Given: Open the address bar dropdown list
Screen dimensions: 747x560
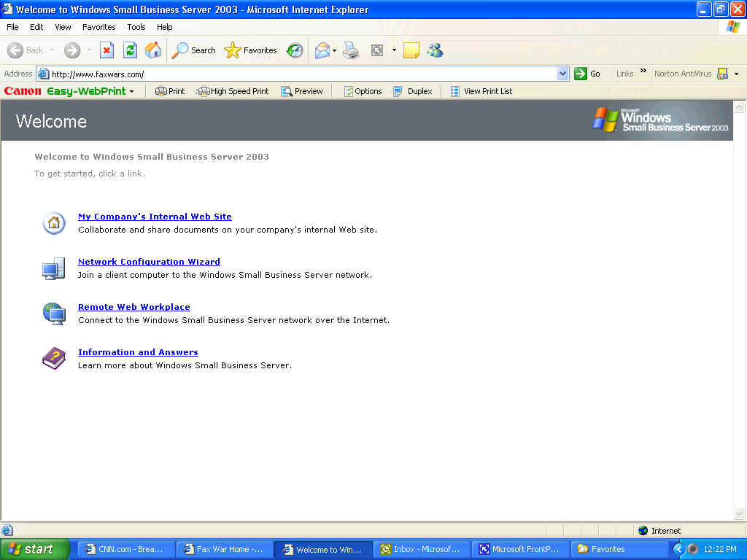Looking at the screenshot, I should (x=562, y=74).
